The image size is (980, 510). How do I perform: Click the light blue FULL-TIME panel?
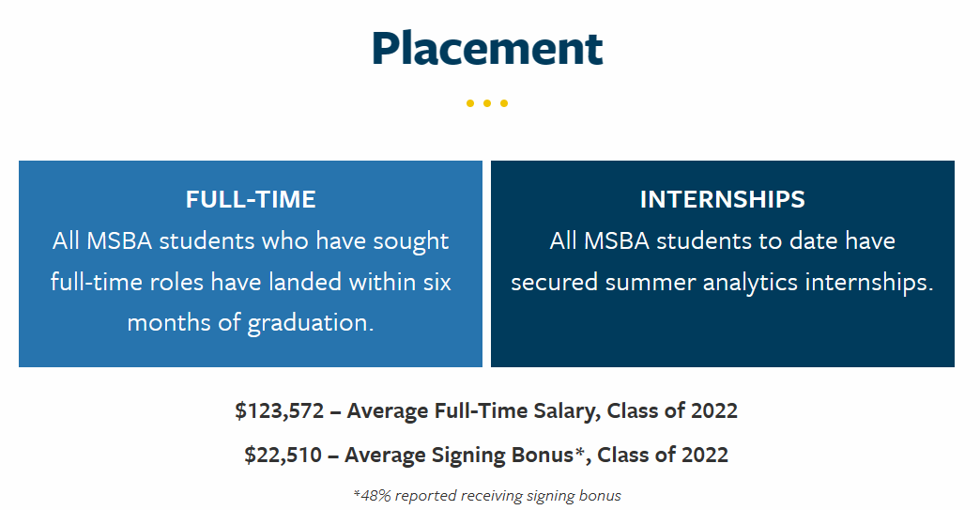click(251, 264)
